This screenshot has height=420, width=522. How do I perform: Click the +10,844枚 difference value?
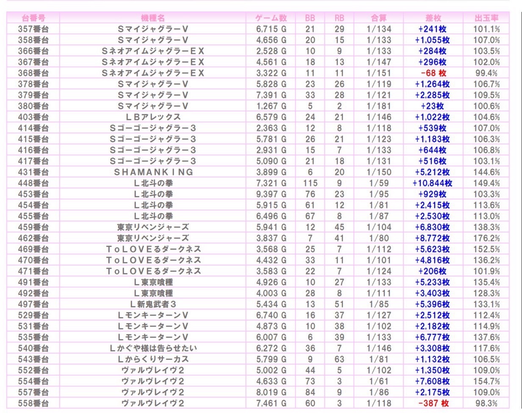tap(432, 183)
